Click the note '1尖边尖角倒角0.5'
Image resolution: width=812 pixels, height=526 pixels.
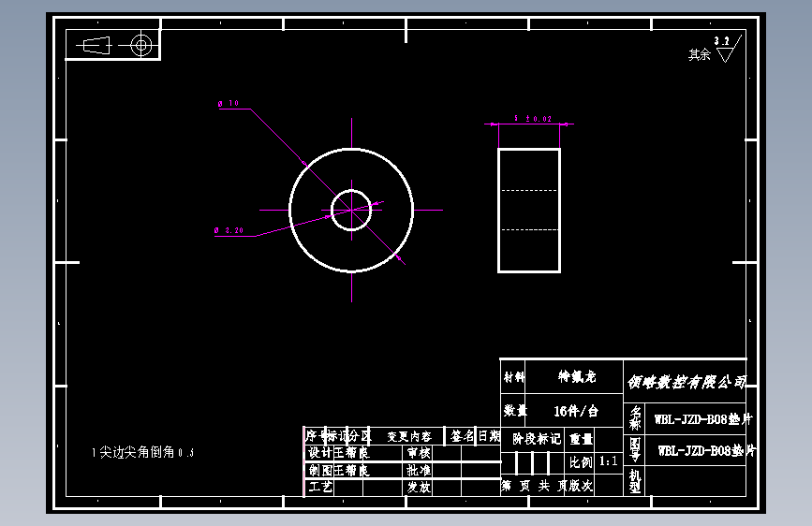(143, 452)
